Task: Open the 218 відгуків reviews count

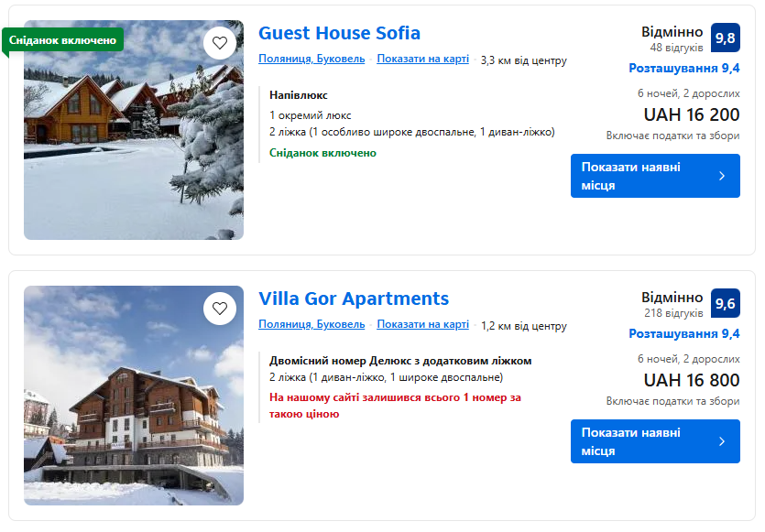Action: [673, 313]
